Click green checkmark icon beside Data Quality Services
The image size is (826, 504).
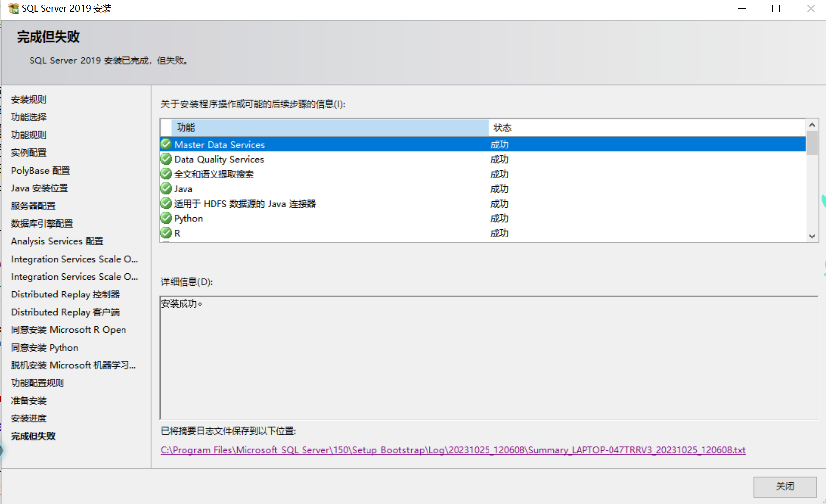pyautogui.click(x=166, y=159)
